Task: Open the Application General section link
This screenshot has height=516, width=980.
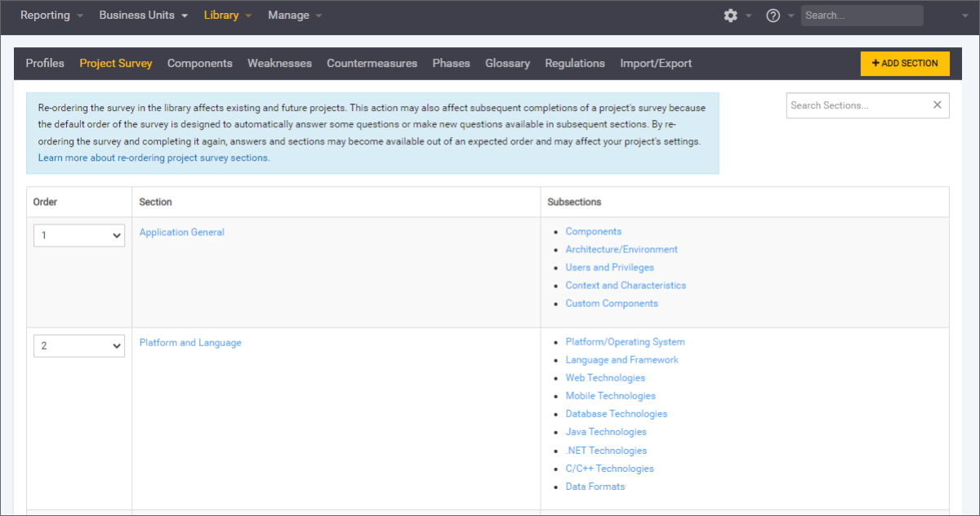Action: [181, 232]
